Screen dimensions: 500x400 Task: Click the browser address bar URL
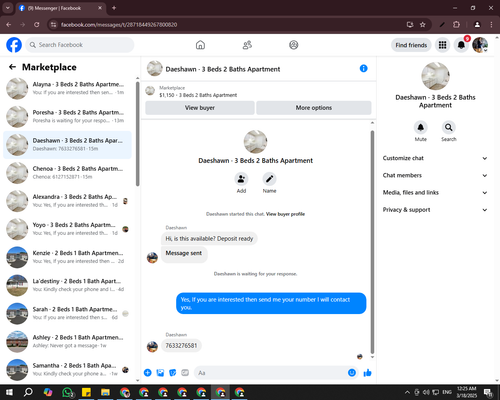pos(119,25)
